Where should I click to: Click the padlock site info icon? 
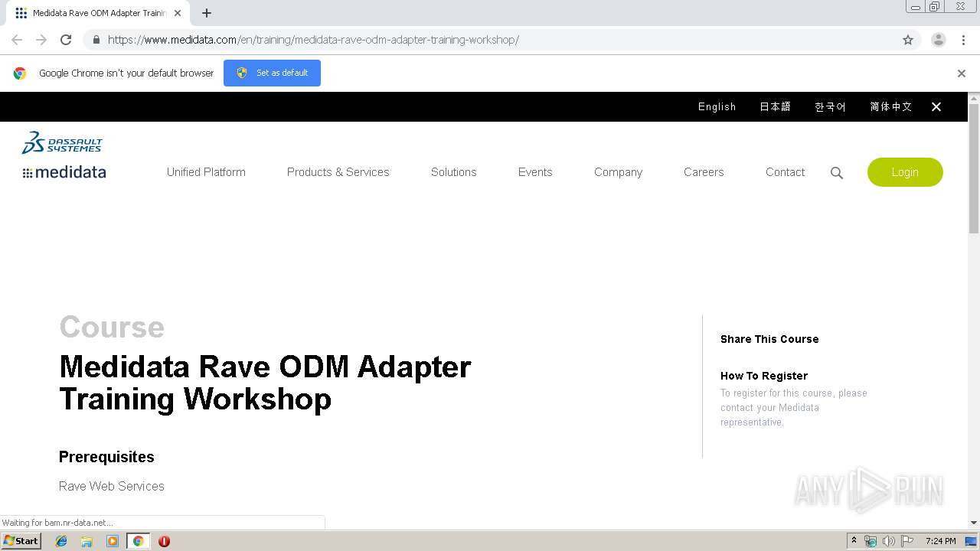click(x=96, y=40)
